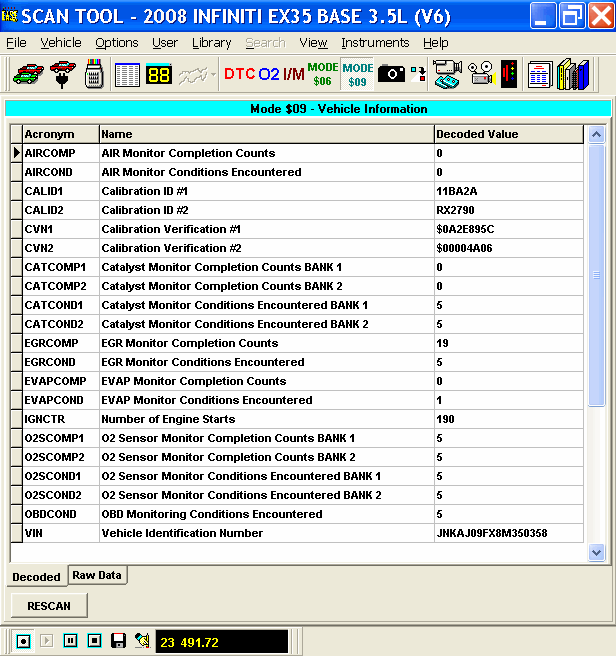Image resolution: width=616 pixels, height=656 pixels.
Task: Open the Instruments menu
Action: (x=375, y=43)
